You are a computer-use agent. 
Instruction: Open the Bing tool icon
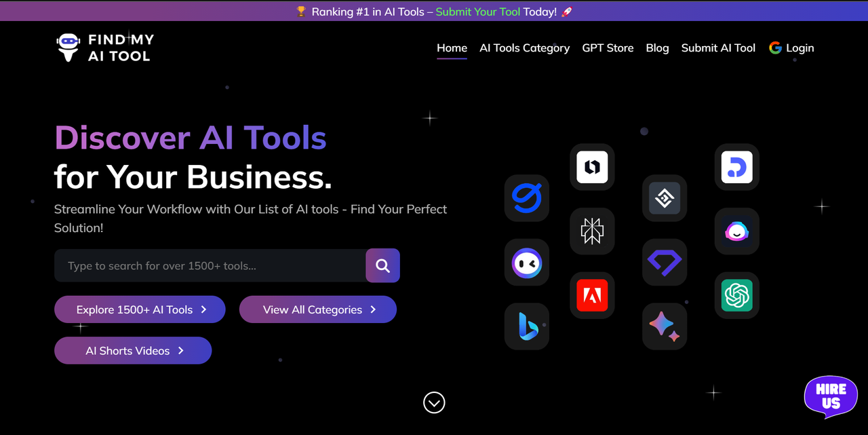(x=527, y=326)
